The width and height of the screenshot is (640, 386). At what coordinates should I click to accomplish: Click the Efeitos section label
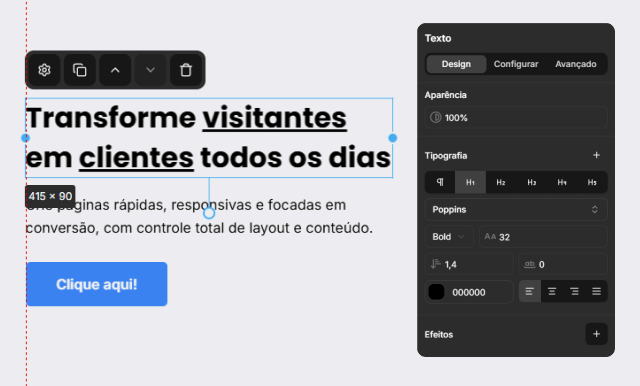439,334
